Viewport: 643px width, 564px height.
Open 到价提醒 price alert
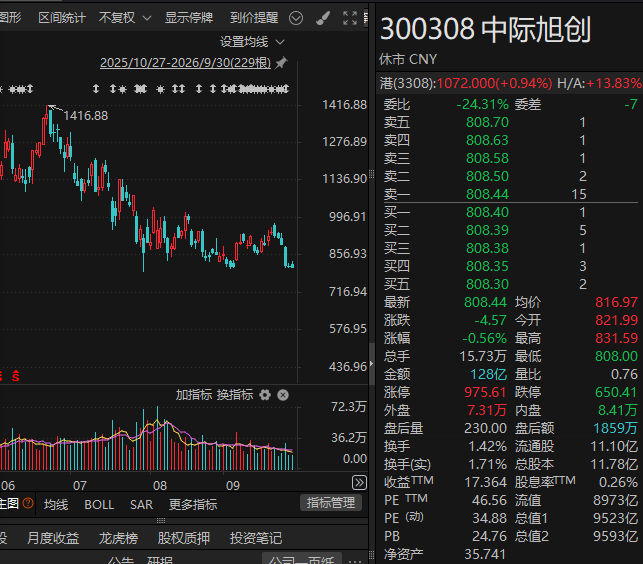coord(254,18)
